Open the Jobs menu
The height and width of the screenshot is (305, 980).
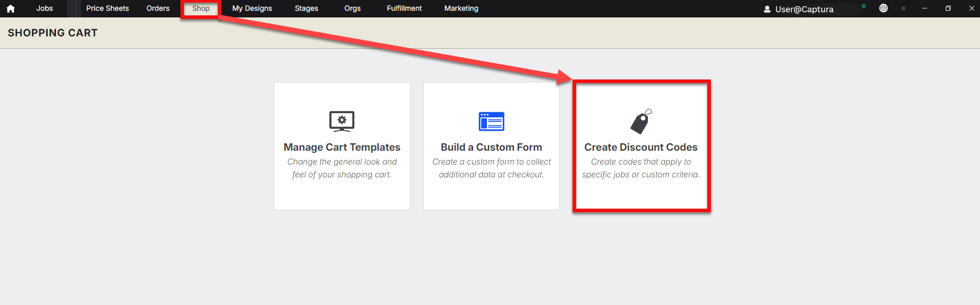point(45,8)
